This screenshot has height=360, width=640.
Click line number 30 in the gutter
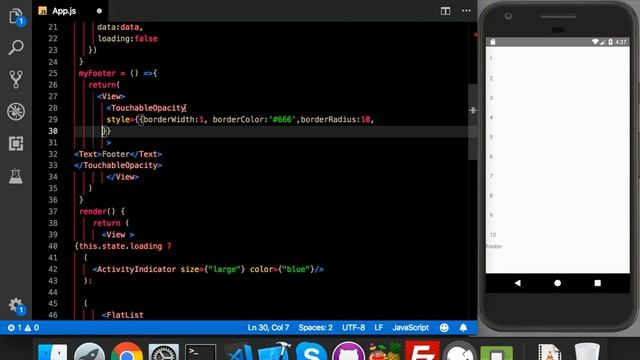(53, 131)
